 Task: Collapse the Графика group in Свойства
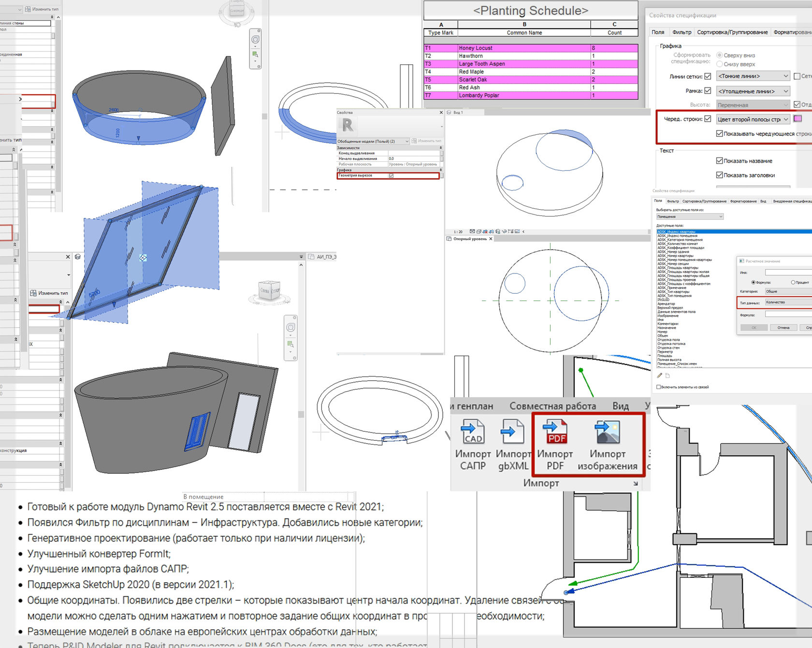click(440, 170)
